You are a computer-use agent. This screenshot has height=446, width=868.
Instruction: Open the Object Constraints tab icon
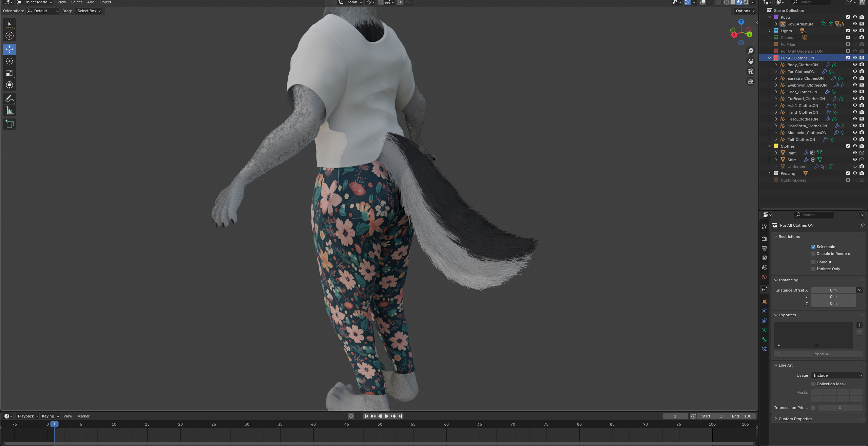pos(764,320)
